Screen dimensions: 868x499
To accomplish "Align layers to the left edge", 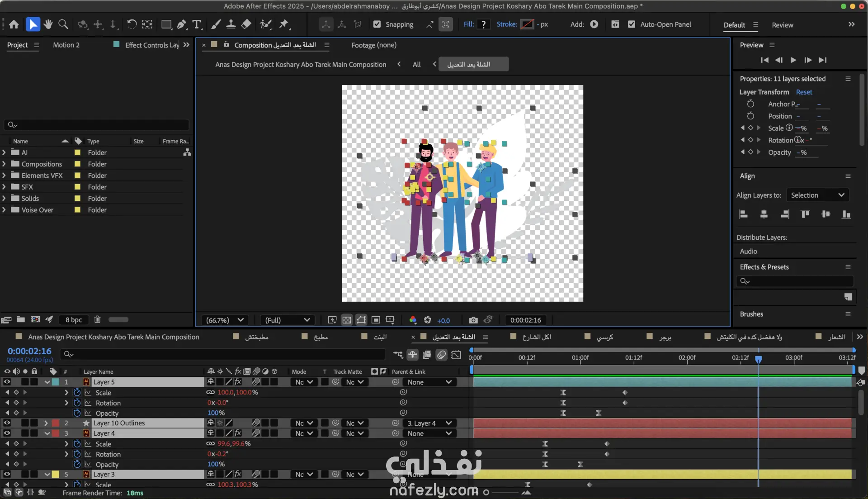I will coord(743,214).
